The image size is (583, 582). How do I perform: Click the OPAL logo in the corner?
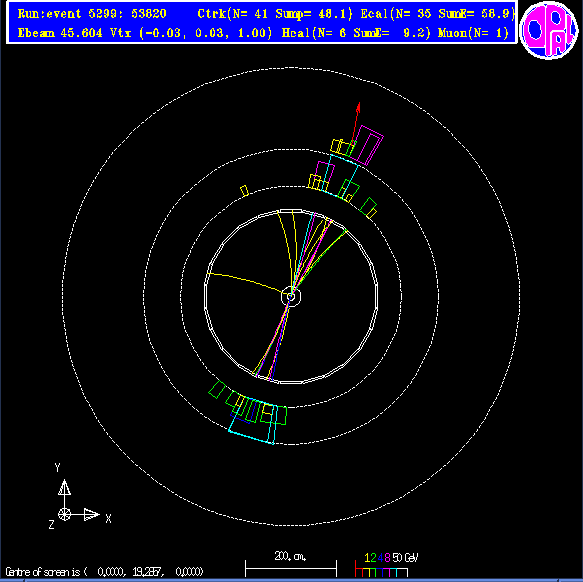549,30
